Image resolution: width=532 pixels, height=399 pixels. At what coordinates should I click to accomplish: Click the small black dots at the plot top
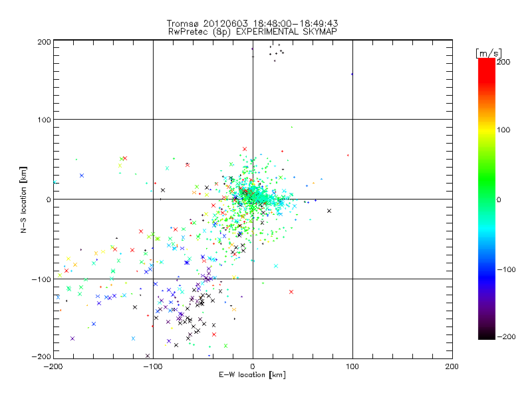(x=277, y=53)
